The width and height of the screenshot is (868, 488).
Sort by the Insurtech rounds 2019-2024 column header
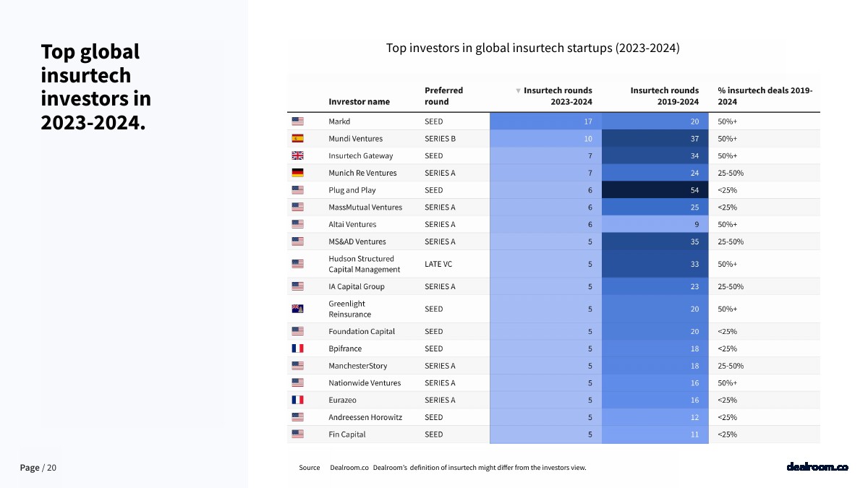pos(664,95)
